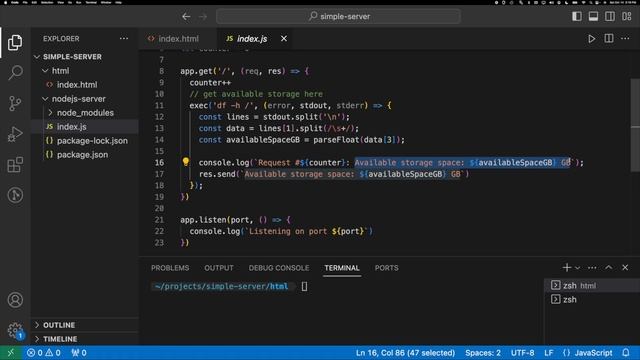The image size is (640, 360).
Task: Select the second zsh terminal instance
Action: coord(592,300)
